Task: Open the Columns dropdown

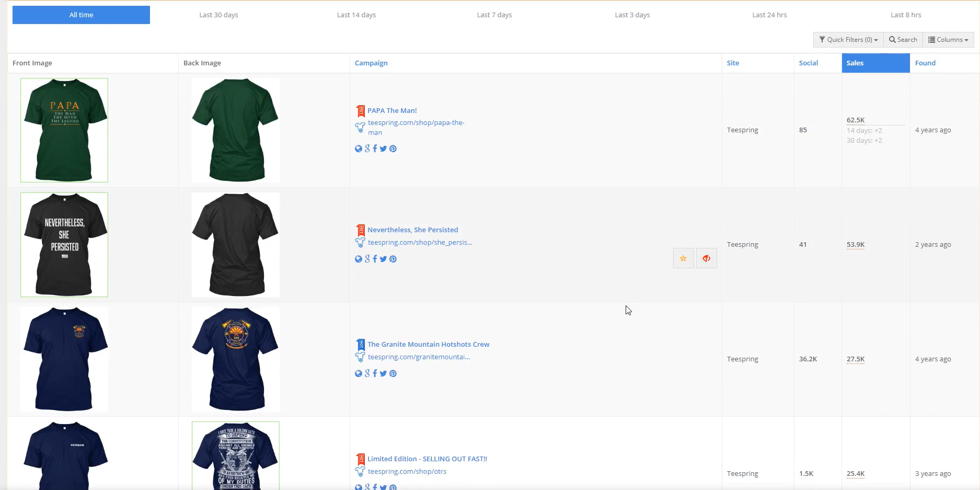Action: 948,39
